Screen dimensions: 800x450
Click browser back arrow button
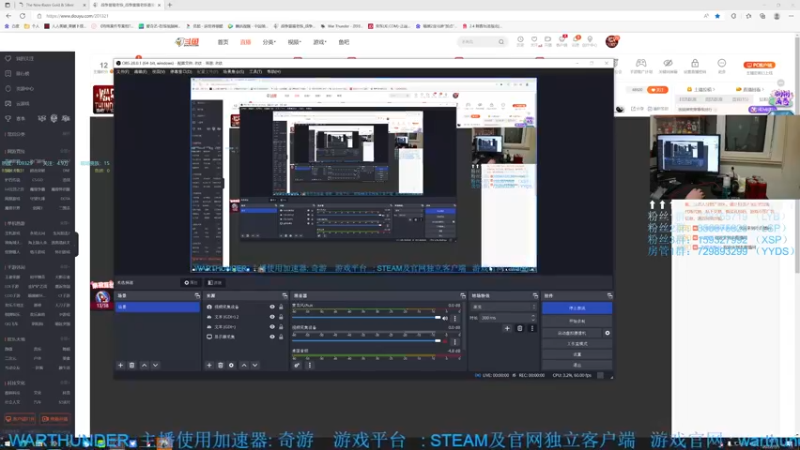(9, 16)
